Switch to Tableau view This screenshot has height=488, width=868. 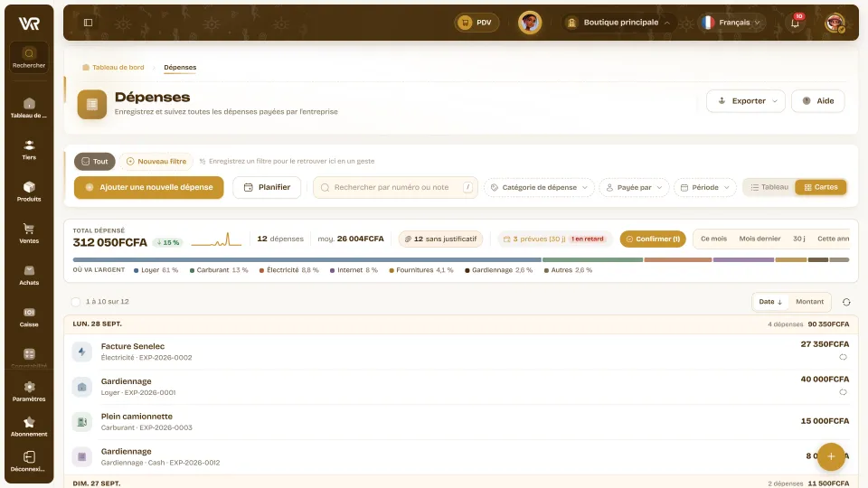pyautogui.click(x=769, y=188)
